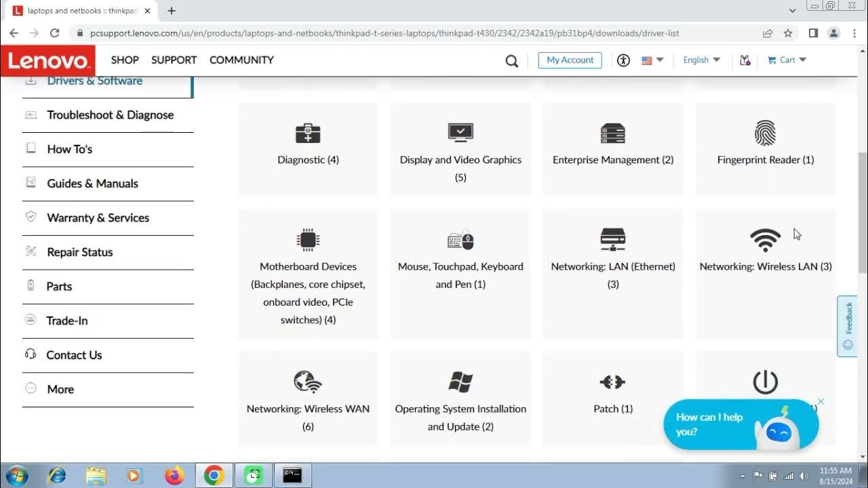Expand the English language dropdown

(702, 60)
